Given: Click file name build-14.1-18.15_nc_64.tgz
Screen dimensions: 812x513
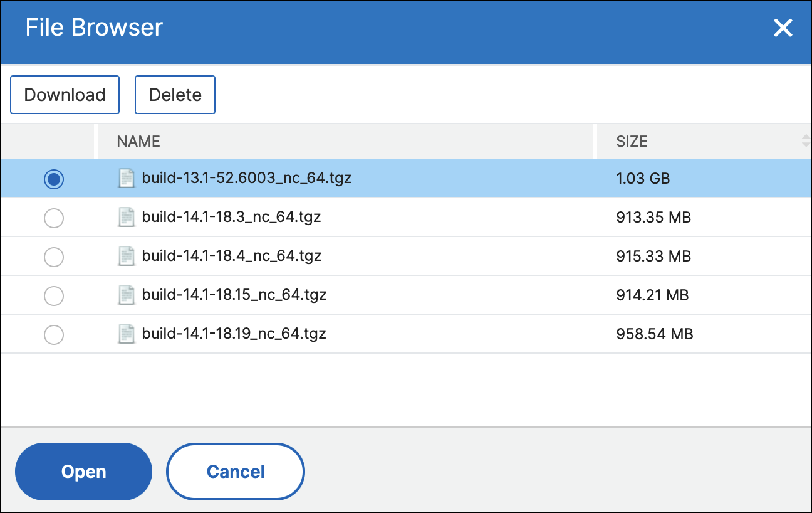Looking at the screenshot, I should 234,295.
